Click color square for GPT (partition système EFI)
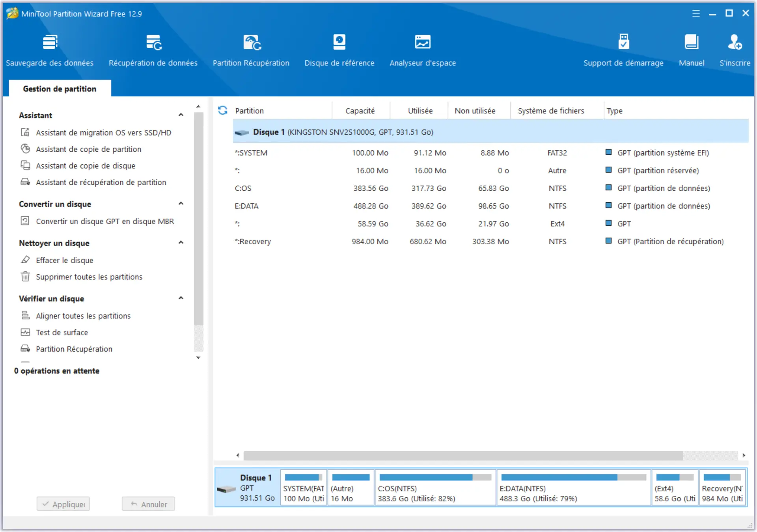Image resolution: width=757 pixels, height=532 pixels. coord(608,152)
